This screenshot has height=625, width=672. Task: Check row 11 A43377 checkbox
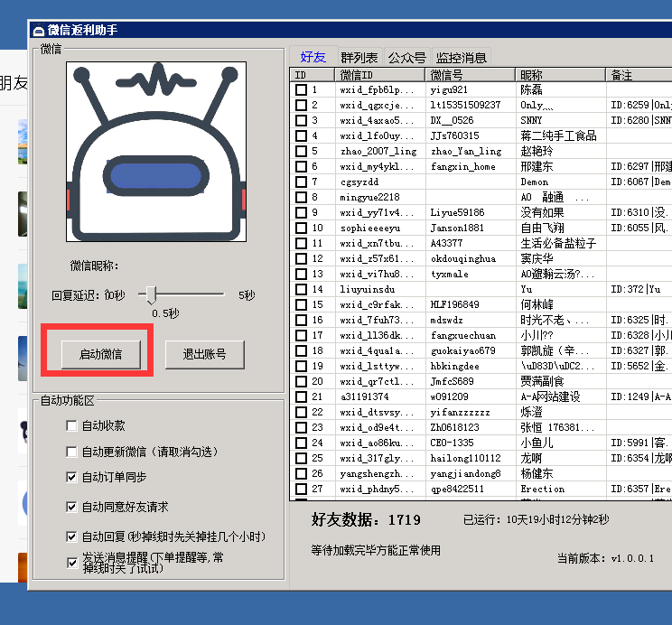click(302, 243)
